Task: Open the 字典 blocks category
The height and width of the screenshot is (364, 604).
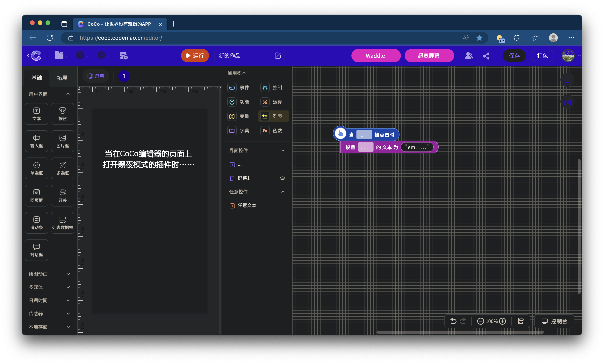Action: point(238,131)
